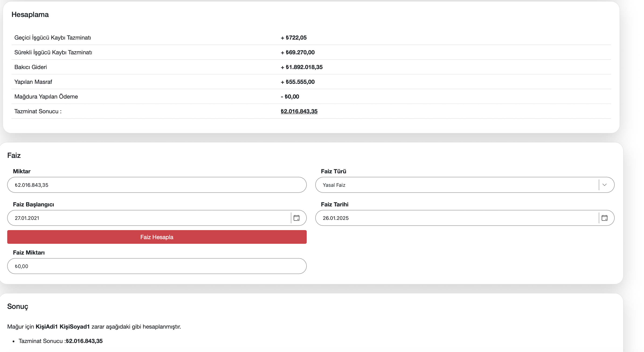Click the Sonuç section heading
The width and height of the screenshot is (644, 352).
point(18,306)
